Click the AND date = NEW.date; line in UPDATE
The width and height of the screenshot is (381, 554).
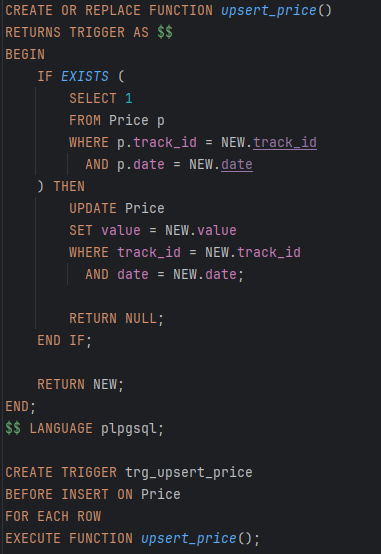pos(164,275)
